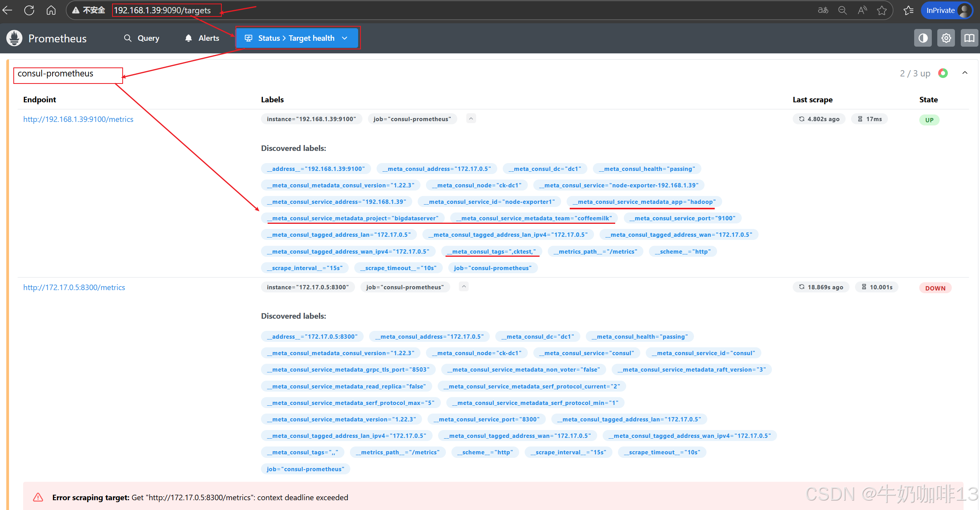Open the http://172.17.0.5:8300/metrics endpoint link
The width and height of the screenshot is (980, 510).
click(x=74, y=287)
